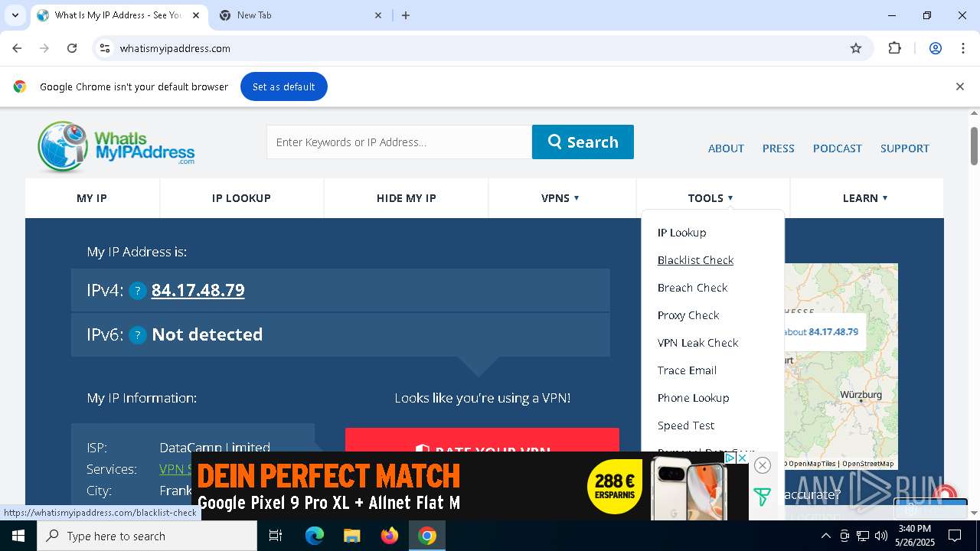
Task: Open the IP LOOKUP nav item
Action: coord(241,198)
